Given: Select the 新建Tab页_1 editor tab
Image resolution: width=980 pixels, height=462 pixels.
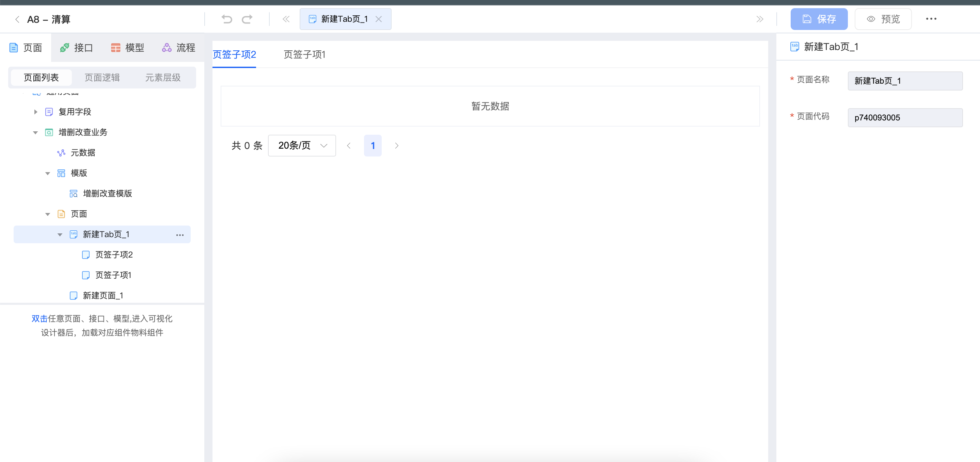Looking at the screenshot, I should tap(345, 19).
